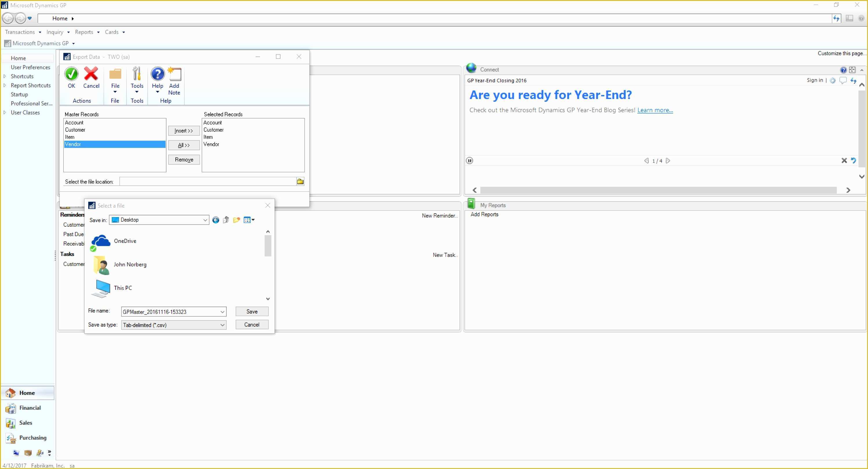Open the John Norberg user folder
The width and height of the screenshot is (868, 469).
tap(120, 265)
